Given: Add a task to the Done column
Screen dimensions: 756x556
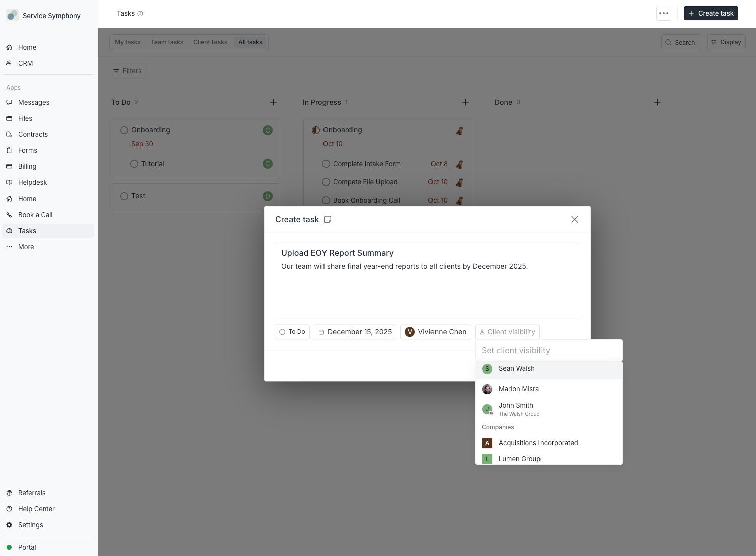Looking at the screenshot, I should [x=657, y=102].
